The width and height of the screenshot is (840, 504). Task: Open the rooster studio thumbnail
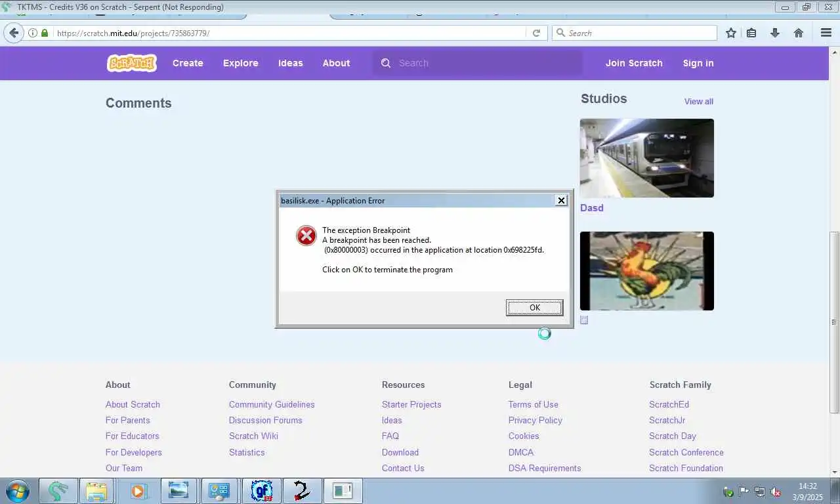pos(647,271)
